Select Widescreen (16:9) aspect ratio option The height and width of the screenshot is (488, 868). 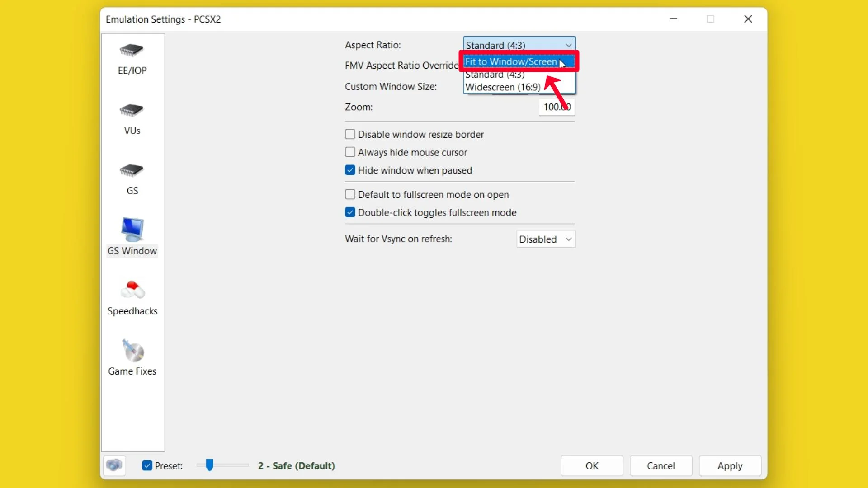(503, 86)
